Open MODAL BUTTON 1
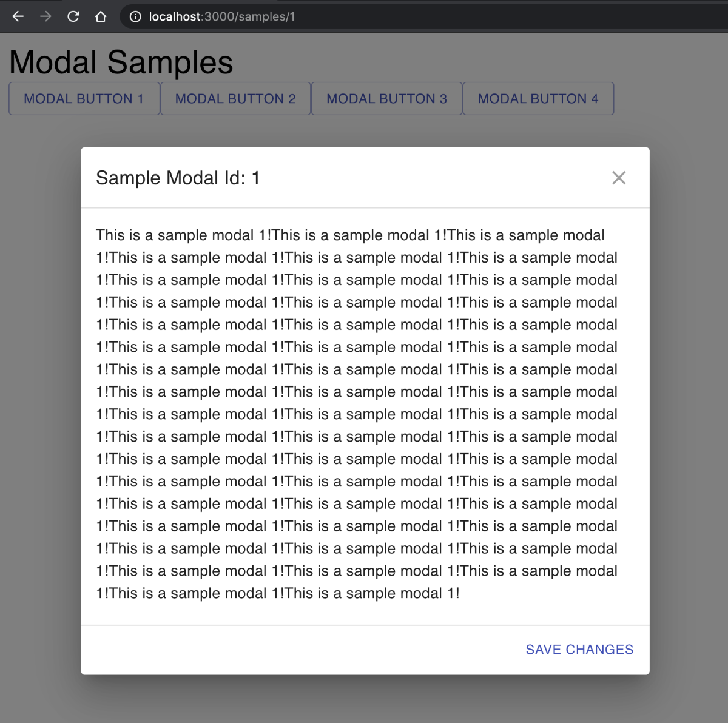The image size is (728, 723). coord(84,98)
